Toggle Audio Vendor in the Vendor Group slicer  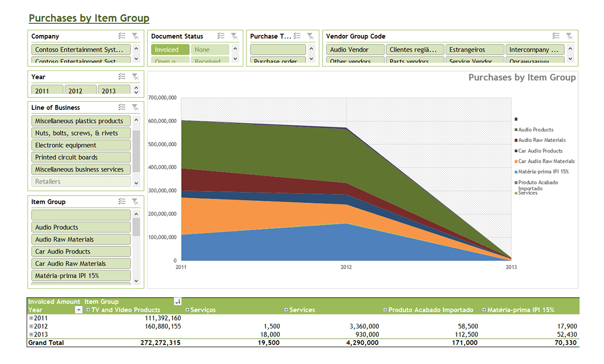(355, 50)
